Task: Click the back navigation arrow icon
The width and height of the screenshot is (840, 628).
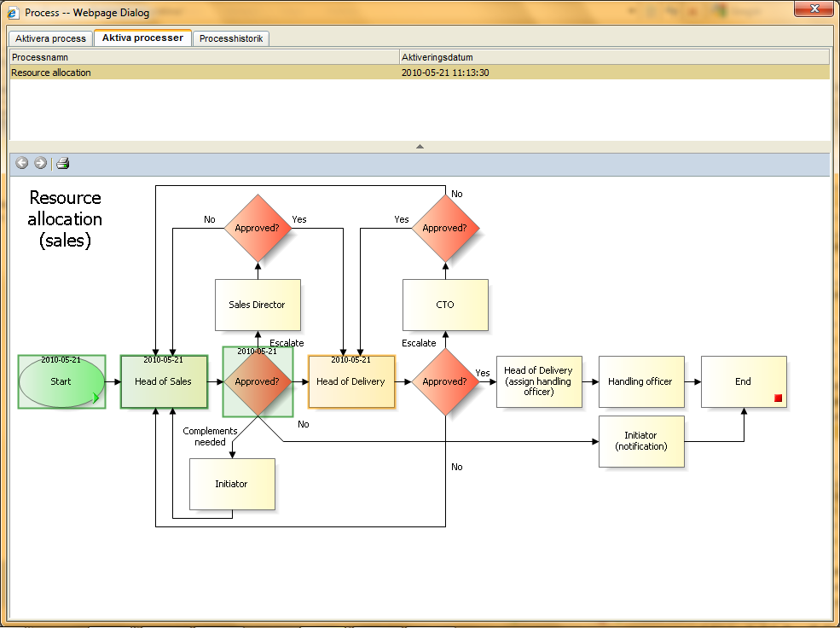Action: (22, 163)
